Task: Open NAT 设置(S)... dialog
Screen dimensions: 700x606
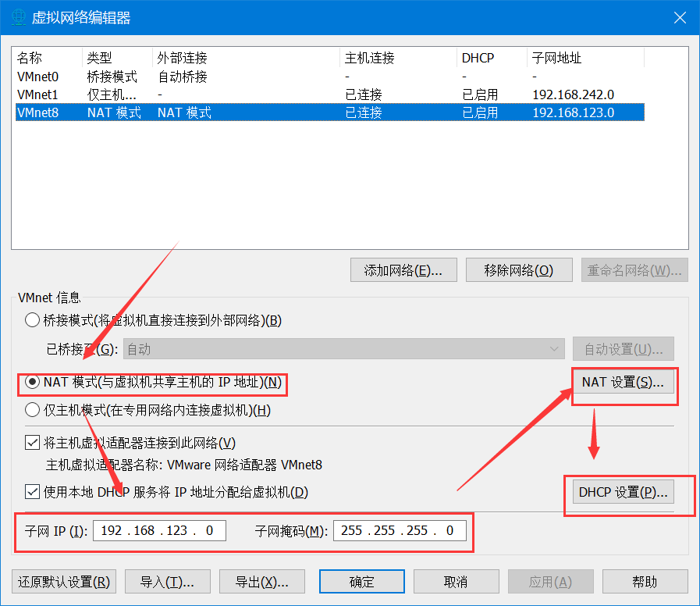Action: [624, 382]
